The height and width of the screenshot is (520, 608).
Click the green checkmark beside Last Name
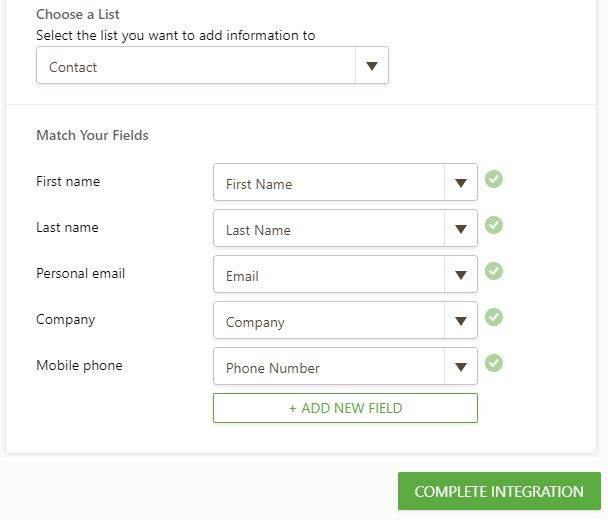(494, 226)
